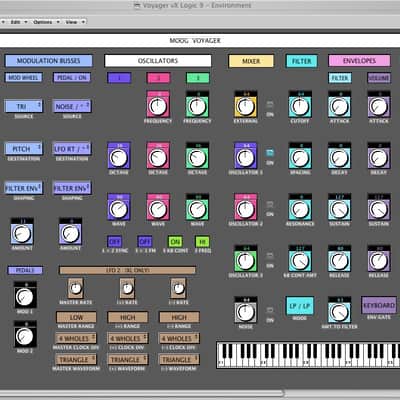The image size is (400, 400).
Task: Click the LOW master range button
Action: pos(76,317)
